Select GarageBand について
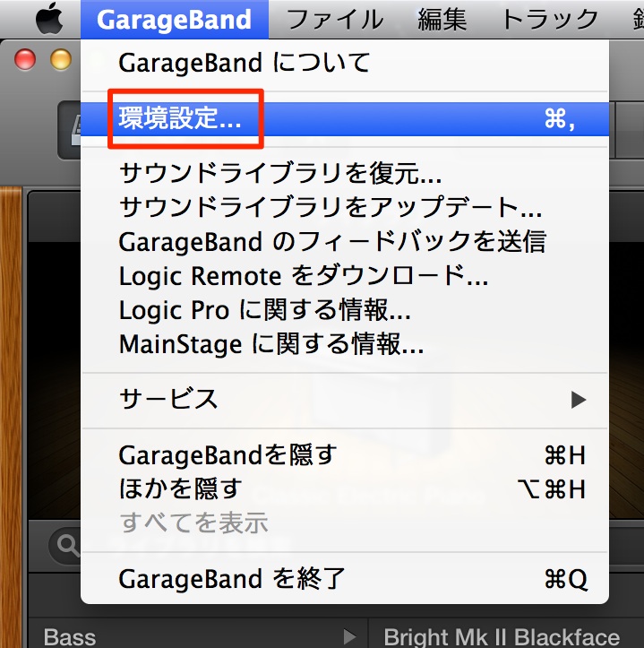 click(x=345, y=63)
